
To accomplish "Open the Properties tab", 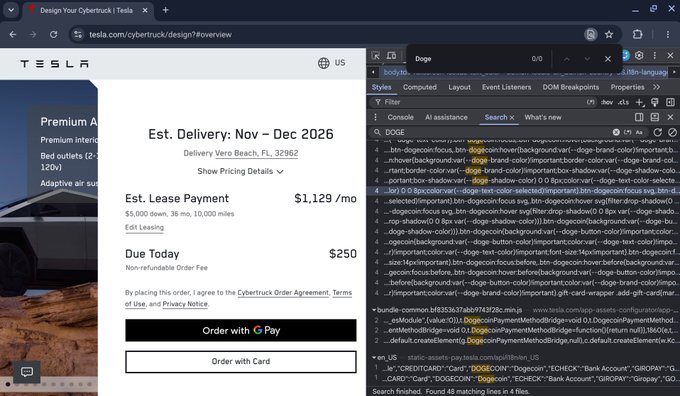I will tap(627, 87).
